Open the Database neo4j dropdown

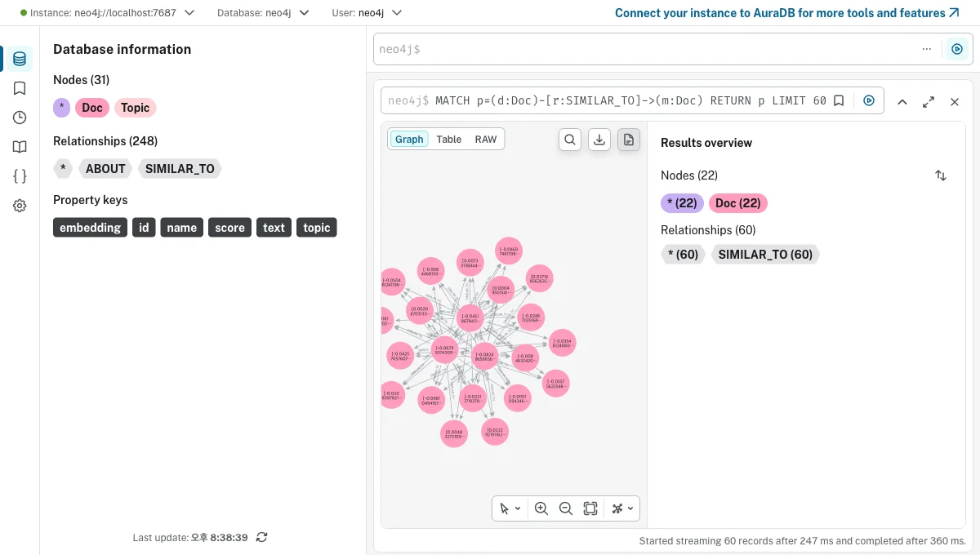[x=263, y=13]
